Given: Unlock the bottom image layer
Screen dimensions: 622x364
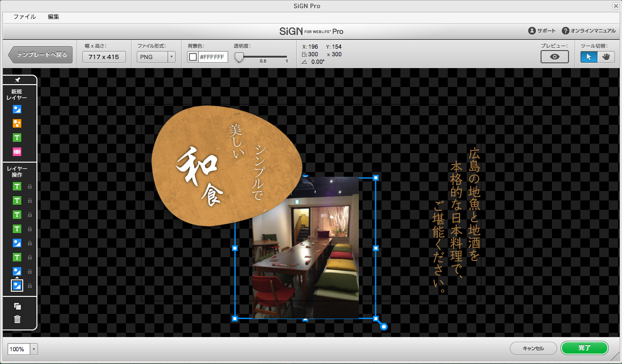Looking at the screenshot, I should pos(29,286).
